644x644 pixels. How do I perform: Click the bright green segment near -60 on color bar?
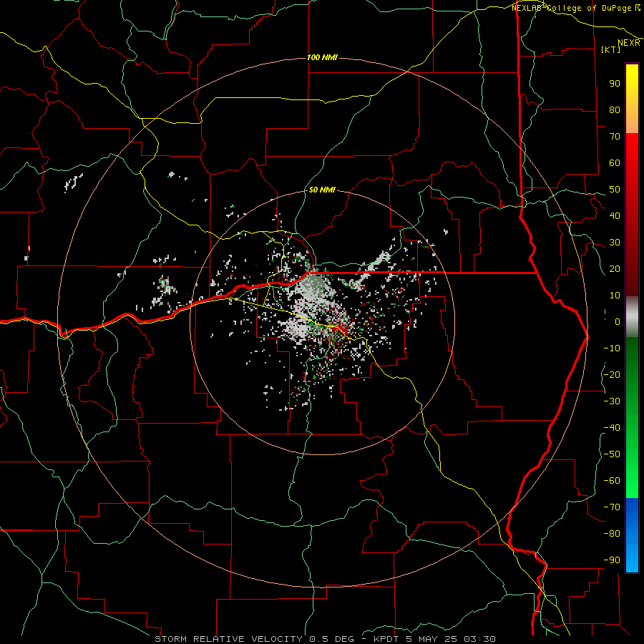[632, 481]
